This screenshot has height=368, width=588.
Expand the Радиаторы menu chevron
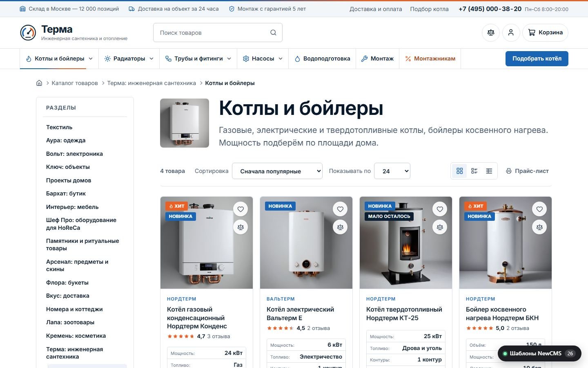coord(151,59)
